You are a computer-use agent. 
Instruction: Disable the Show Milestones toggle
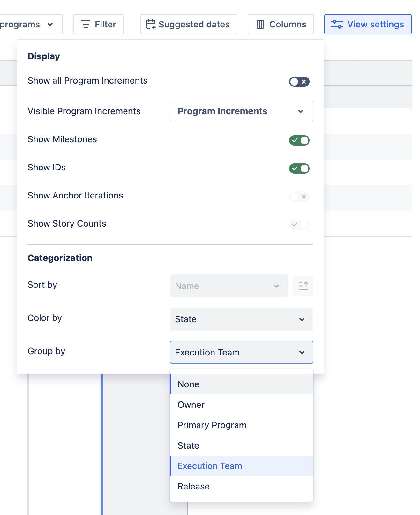click(x=299, y=140)
